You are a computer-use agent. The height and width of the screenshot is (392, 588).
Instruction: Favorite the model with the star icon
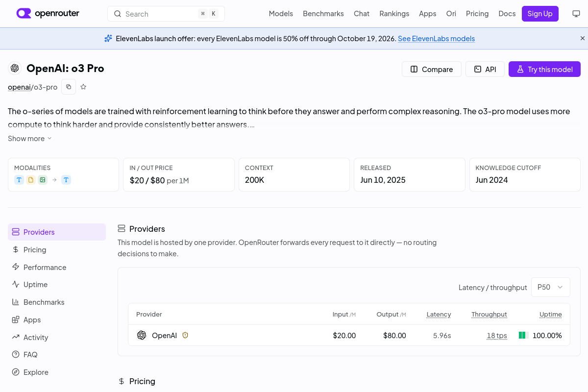83,87
